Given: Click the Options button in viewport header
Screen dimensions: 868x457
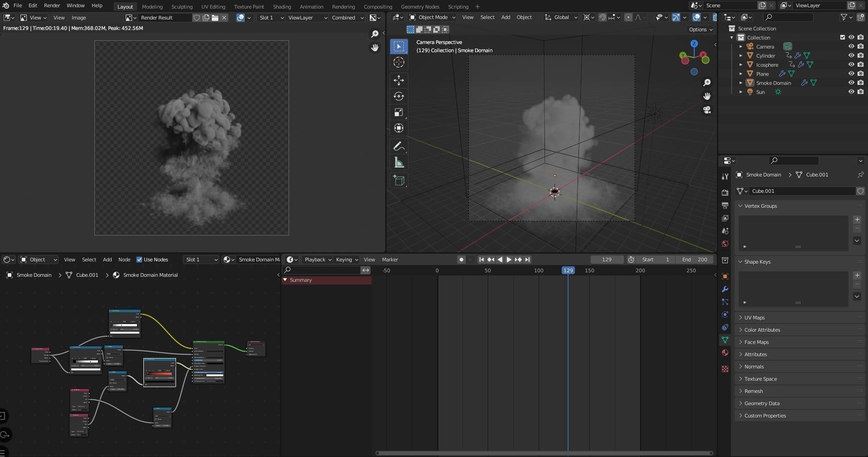Looking at the screenshot, I should click(x=700, y=29).
